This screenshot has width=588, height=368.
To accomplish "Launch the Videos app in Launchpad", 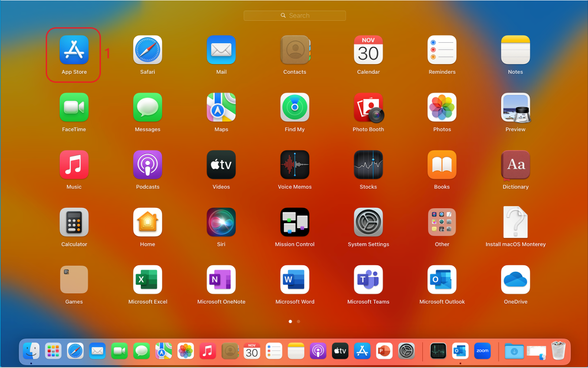I will pos(221,165).
